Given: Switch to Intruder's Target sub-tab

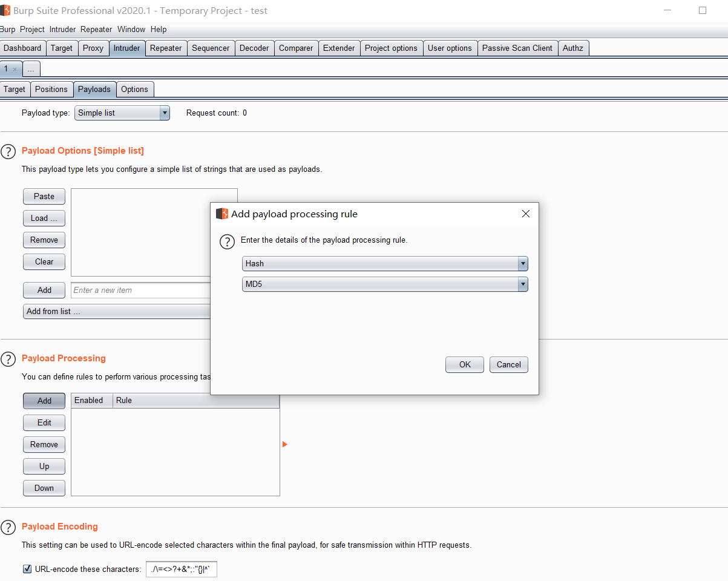Looking at the screenshot, I should pyautogui.click(x=15, y=90).
